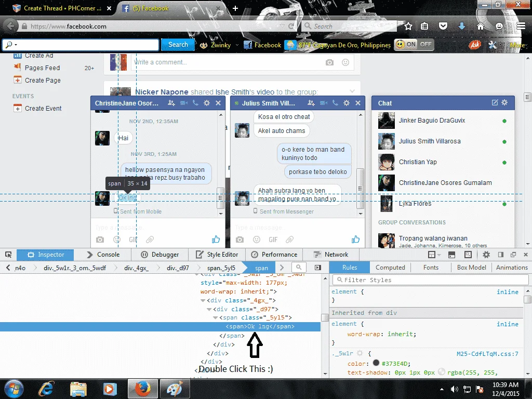
Task: Open the Create Page link
Action: pos(43,80)
